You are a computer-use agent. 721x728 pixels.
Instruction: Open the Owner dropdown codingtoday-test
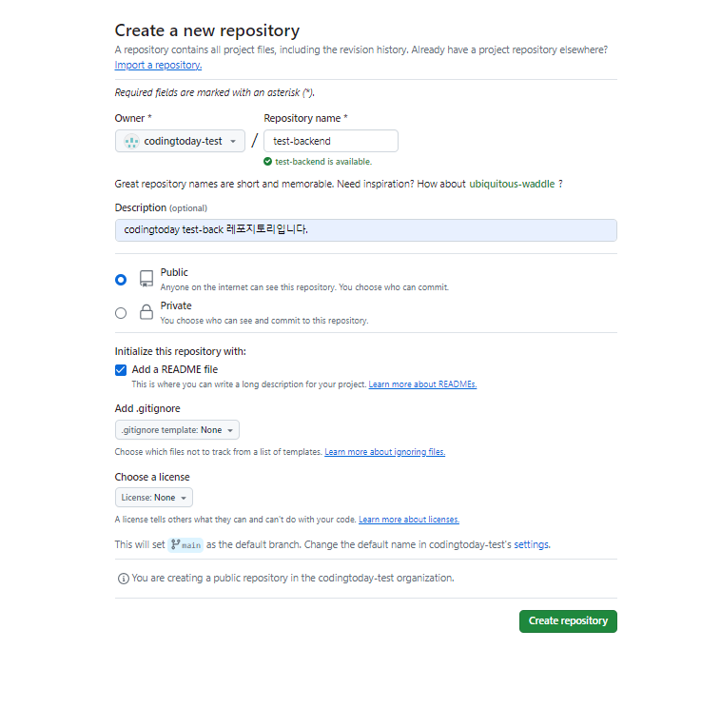click(x=180, y=141)
